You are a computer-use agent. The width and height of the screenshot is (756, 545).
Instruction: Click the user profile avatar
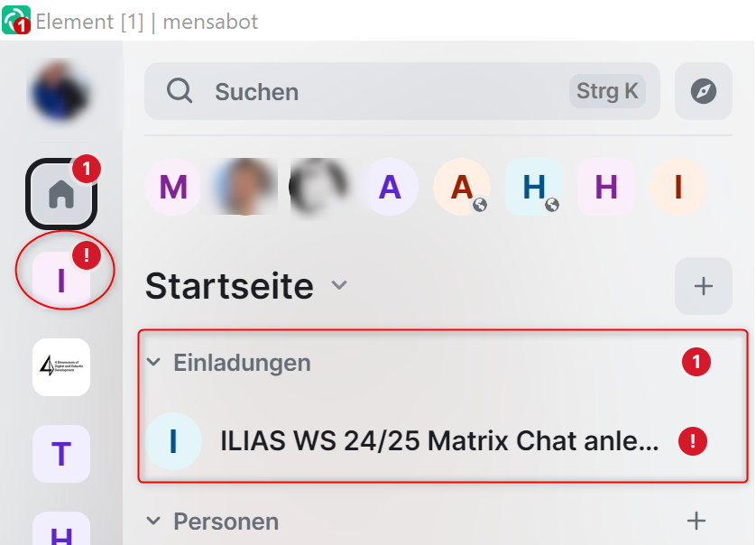pyautogui.click(x=60, y=91)
